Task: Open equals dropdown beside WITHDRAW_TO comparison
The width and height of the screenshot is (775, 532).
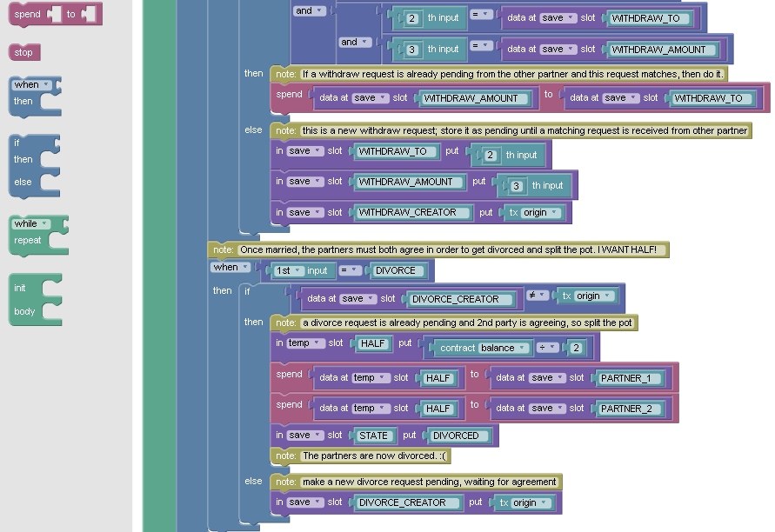Action: (480, 14)
